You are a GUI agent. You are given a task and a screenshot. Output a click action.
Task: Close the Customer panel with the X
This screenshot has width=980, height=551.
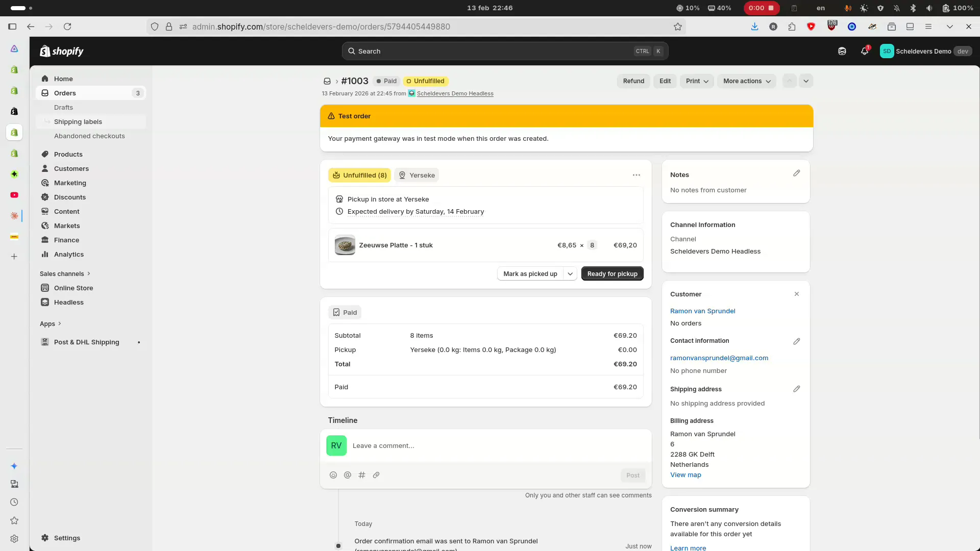click(x=796, y=294)
